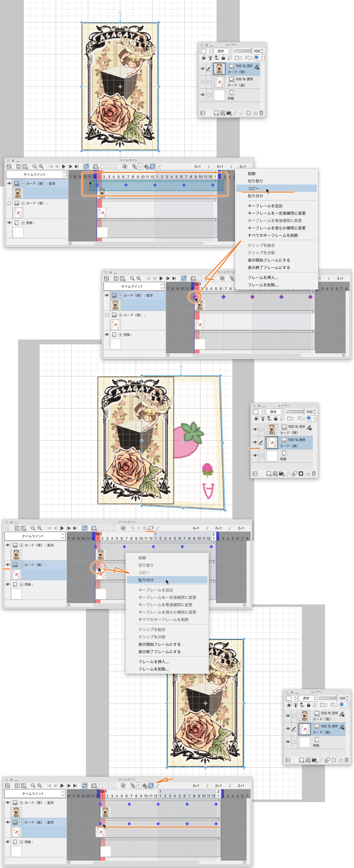Click second keyframe on カード（表） track, bottommost timeline
Screen dimensions: 354x868
click(x=129, y=824)
